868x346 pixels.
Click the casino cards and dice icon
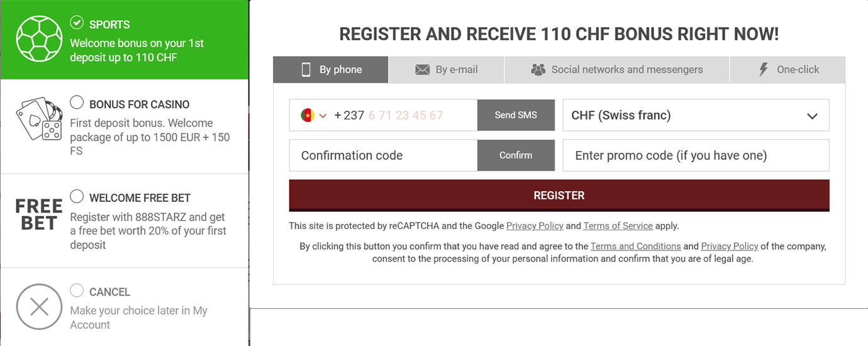tap(39, 120)
